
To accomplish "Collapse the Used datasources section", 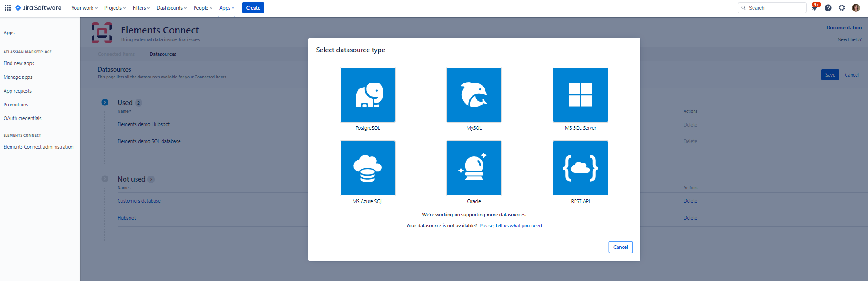I will 105,102.
